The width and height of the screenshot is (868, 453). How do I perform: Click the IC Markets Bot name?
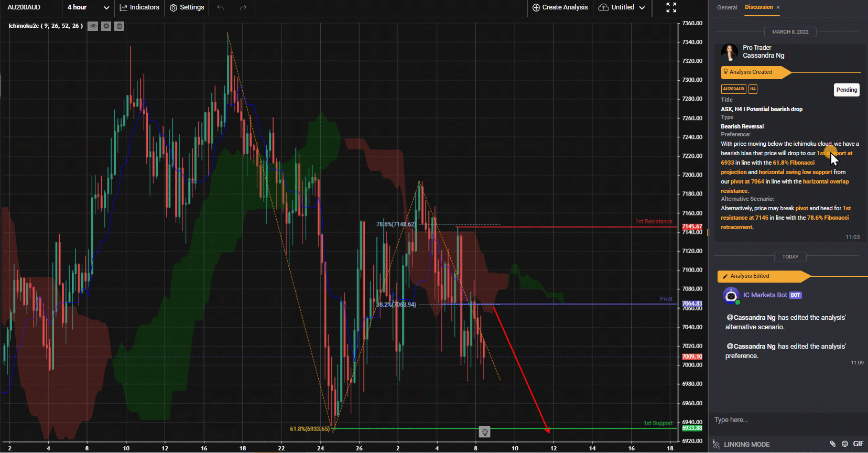click(765, 295)
